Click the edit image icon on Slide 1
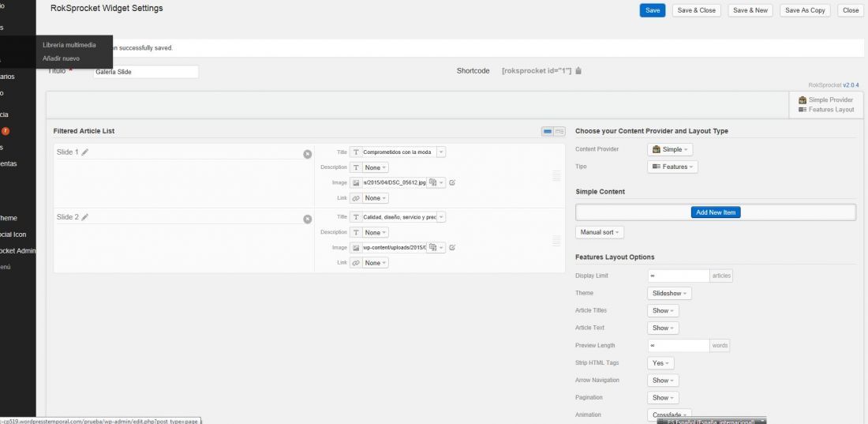The image size is (868, 424). [452, 182]
